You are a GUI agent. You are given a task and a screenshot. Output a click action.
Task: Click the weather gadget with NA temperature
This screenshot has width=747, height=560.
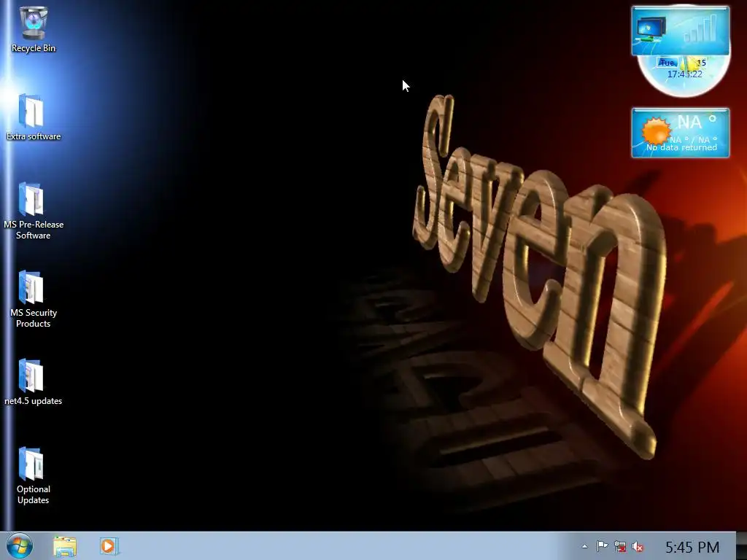[681, 133]
